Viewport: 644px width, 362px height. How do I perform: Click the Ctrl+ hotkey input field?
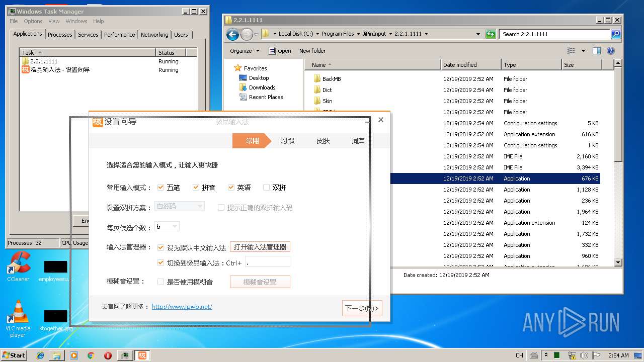click(268, 261)
